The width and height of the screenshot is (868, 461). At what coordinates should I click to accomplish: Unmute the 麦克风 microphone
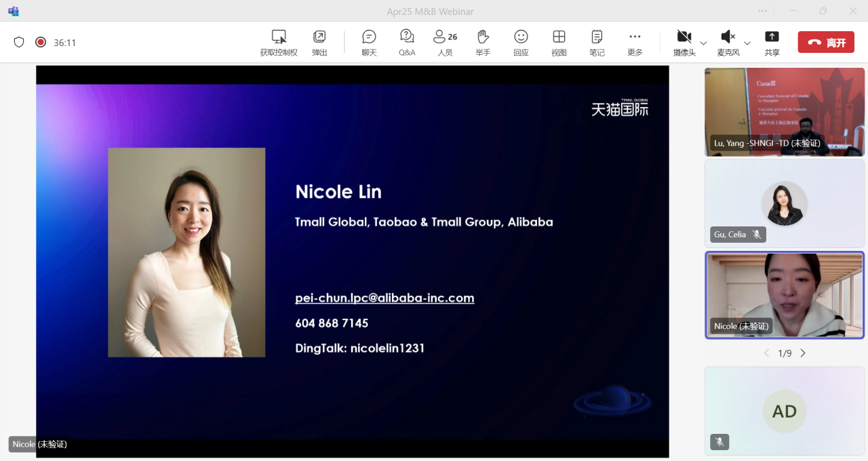pyautogui.click(x=728, y=43)
